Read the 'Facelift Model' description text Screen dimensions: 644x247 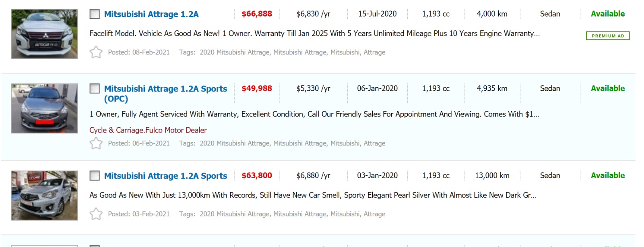tap(314, 33)
